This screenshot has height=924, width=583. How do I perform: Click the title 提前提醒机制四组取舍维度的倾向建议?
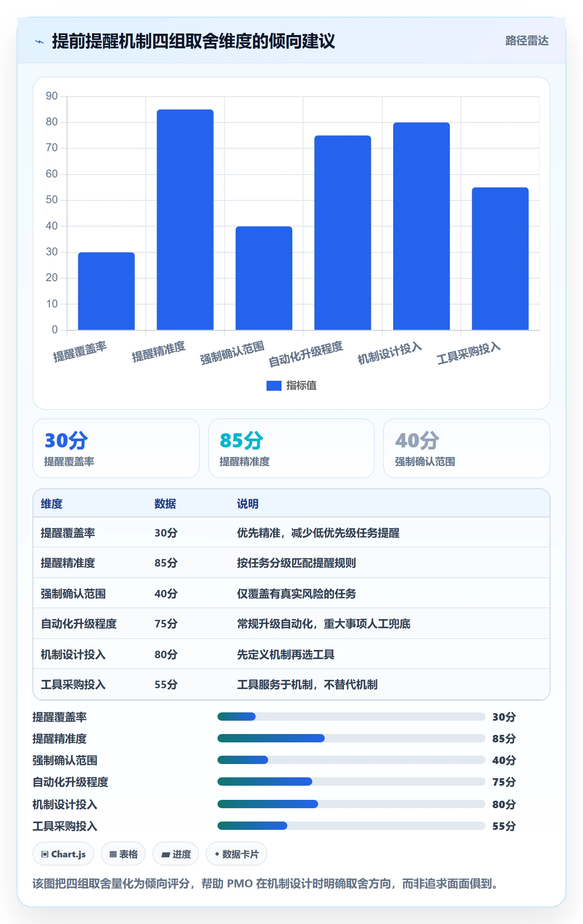click(194, 41)
